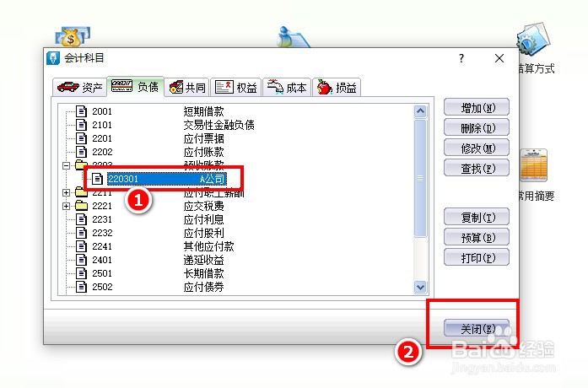Expand the 2211 应付职工薪酬 node
This screenshot has width=588, height=388.
[66, 192]
